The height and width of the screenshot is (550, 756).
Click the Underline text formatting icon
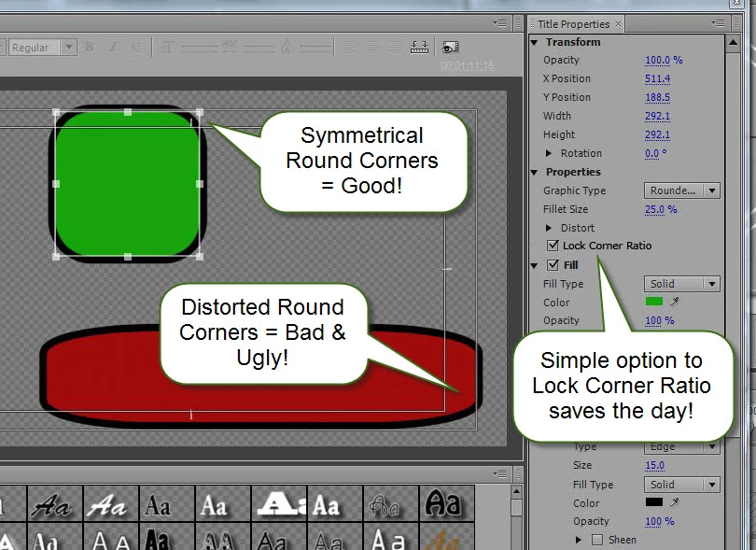(x=136, y=48)
